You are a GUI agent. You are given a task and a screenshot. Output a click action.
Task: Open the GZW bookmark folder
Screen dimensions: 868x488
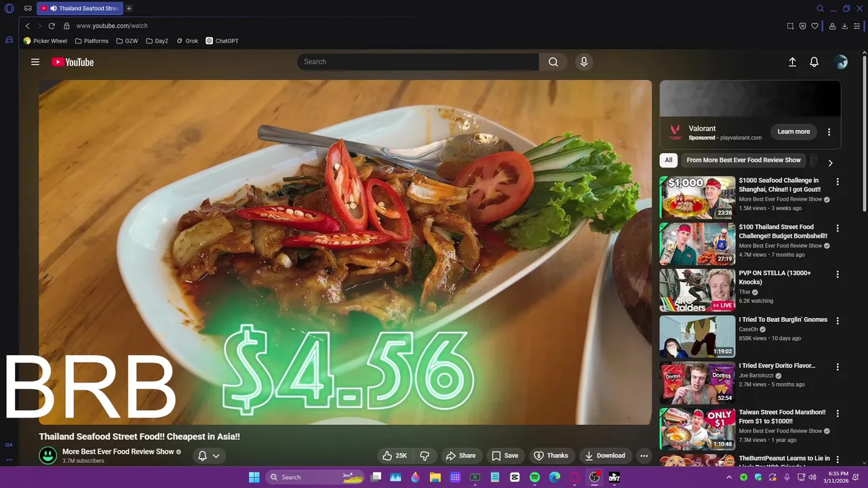[x=127, y=41]
